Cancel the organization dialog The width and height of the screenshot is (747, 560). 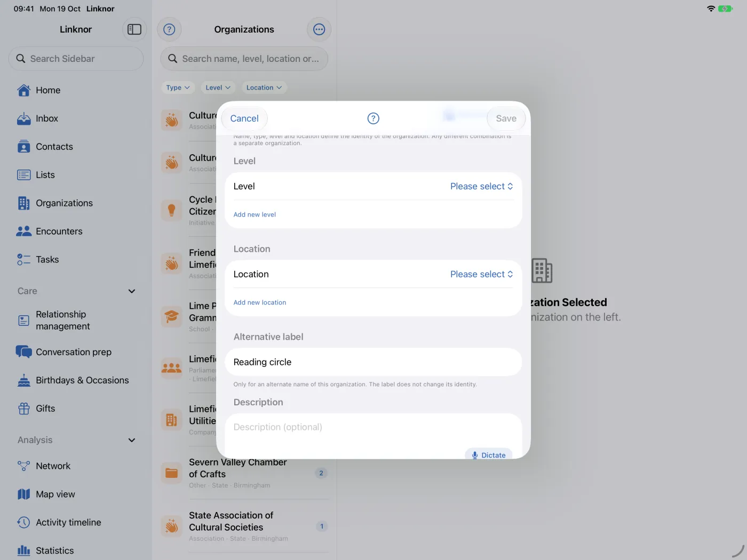(x=244, y=118)
